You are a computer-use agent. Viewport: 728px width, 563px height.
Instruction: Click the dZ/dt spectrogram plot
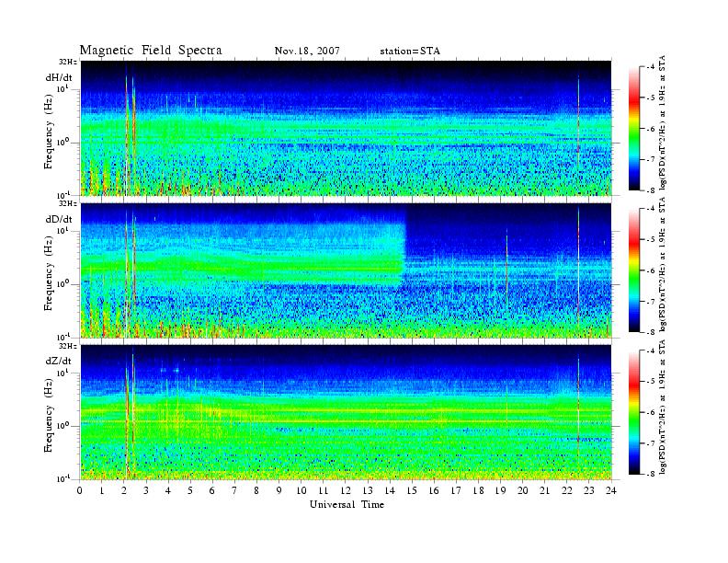346,412
